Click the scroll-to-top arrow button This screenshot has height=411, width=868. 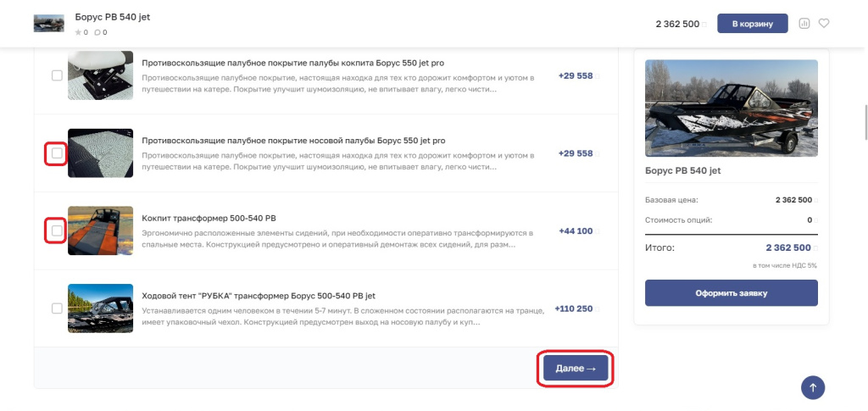(813, 388)
